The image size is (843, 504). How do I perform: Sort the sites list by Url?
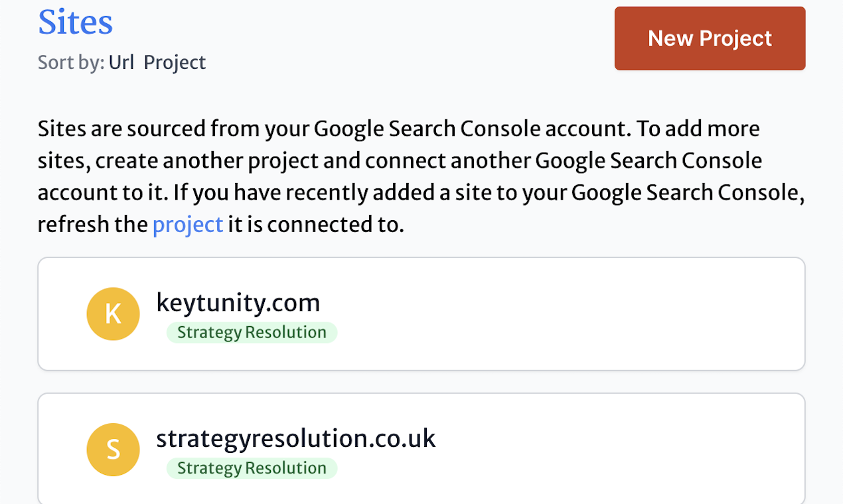(x=121, y=62)
